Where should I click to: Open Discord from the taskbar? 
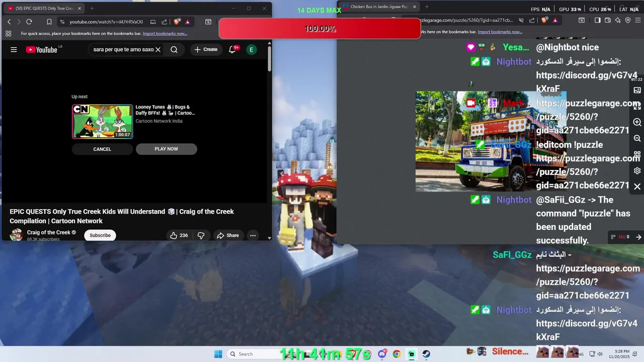[x=382, y=354]
